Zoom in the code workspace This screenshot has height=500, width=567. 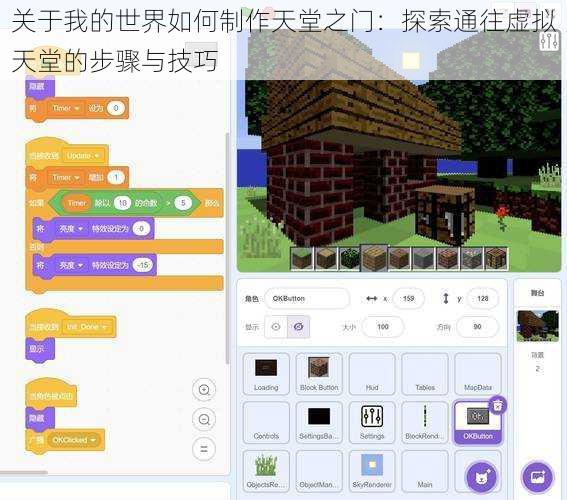click(x=204, y=390)
